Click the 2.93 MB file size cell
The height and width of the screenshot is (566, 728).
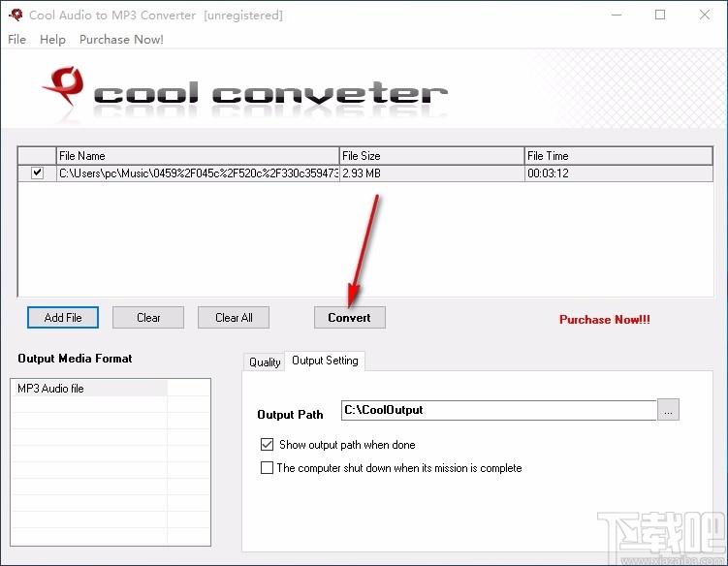pos(431,173)
